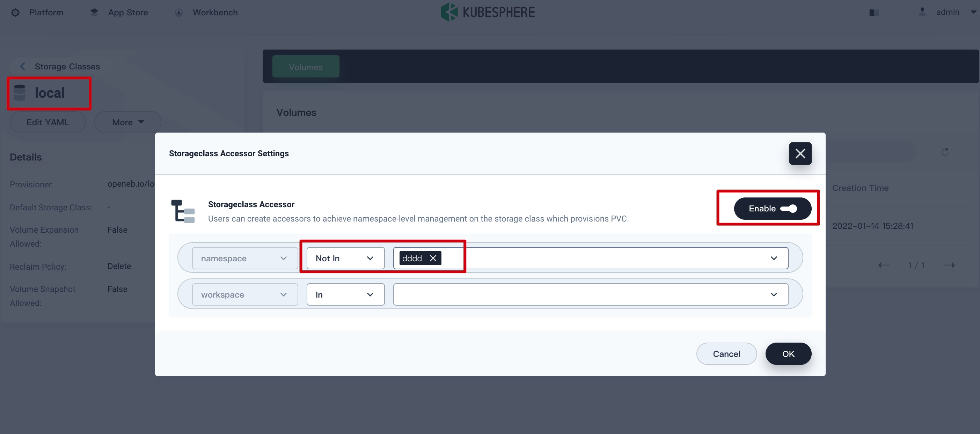The image size is (980, 434).
Task: Go to the next page with the arrow
Action: [x=951, y=265]
